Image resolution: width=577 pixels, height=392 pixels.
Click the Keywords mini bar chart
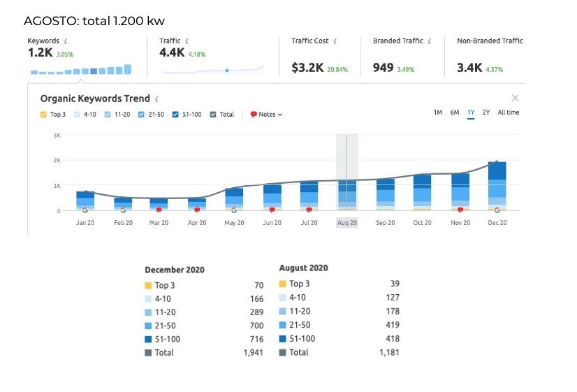click(x=81, y=70)
